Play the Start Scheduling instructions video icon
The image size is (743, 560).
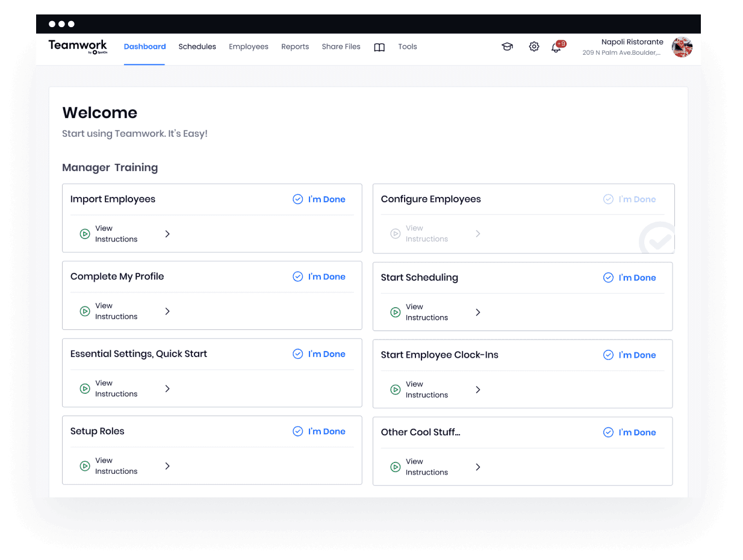tap(396, 312)
